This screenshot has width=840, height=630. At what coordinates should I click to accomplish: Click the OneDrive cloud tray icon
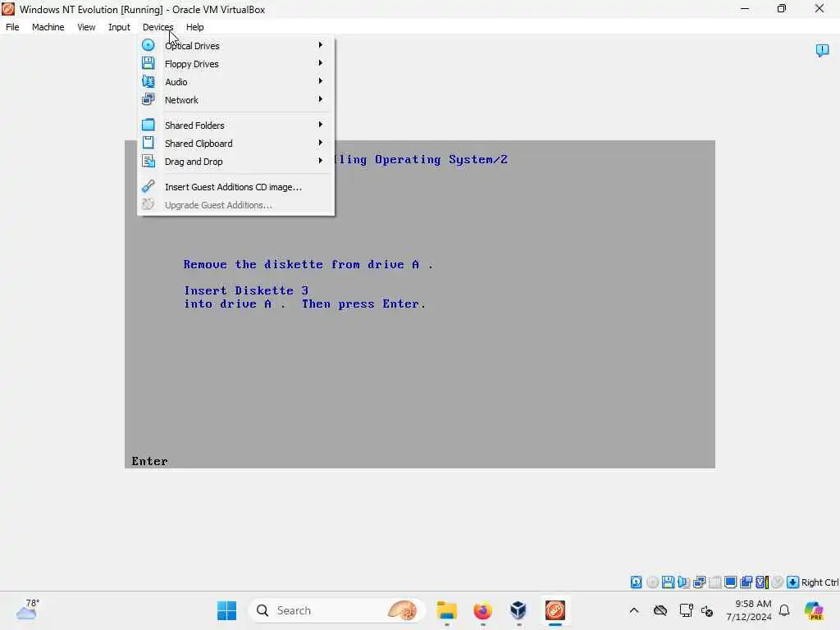pos(660,610)
